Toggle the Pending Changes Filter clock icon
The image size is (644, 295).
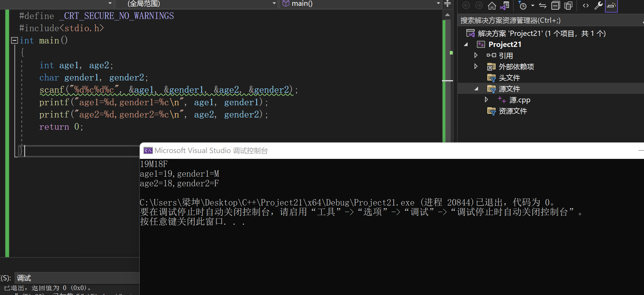[x=523, y=6]
